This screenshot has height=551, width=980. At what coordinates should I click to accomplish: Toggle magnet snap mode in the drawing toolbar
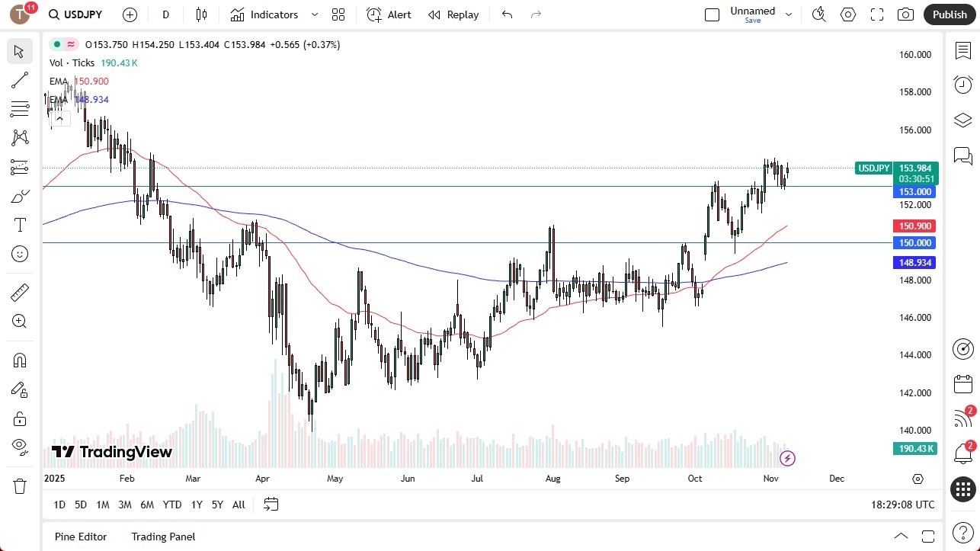click(x=19, y=360)
